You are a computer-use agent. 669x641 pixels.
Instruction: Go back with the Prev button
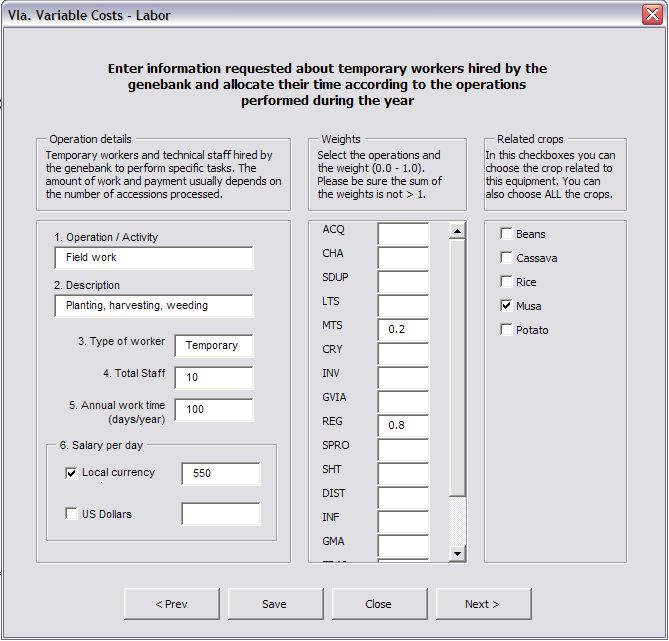click(x=172, y=604)
